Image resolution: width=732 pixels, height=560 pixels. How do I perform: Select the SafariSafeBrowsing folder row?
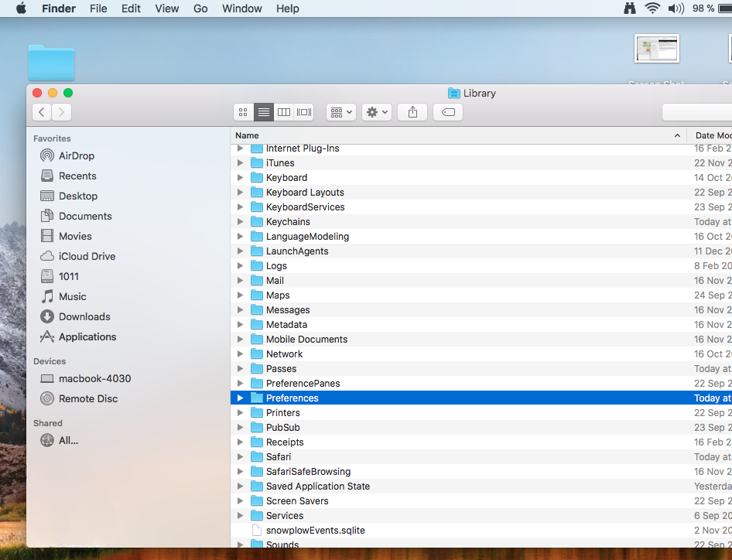(481, 471)
